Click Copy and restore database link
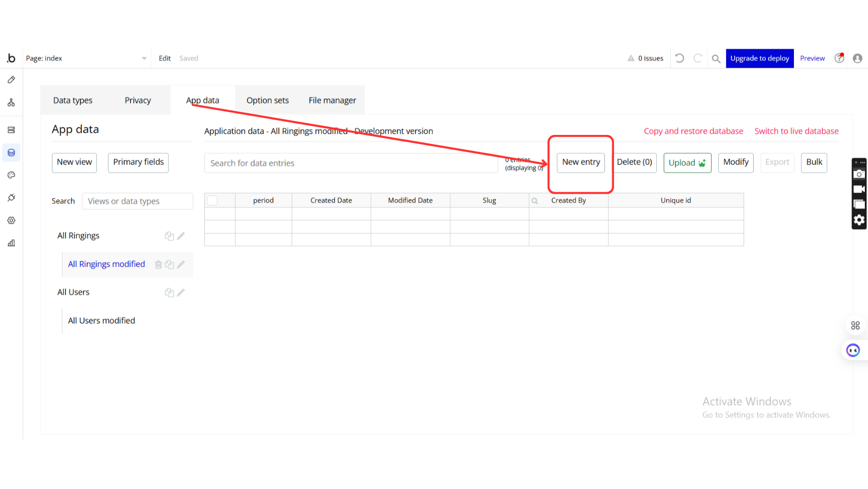 (x=694, y=131)
